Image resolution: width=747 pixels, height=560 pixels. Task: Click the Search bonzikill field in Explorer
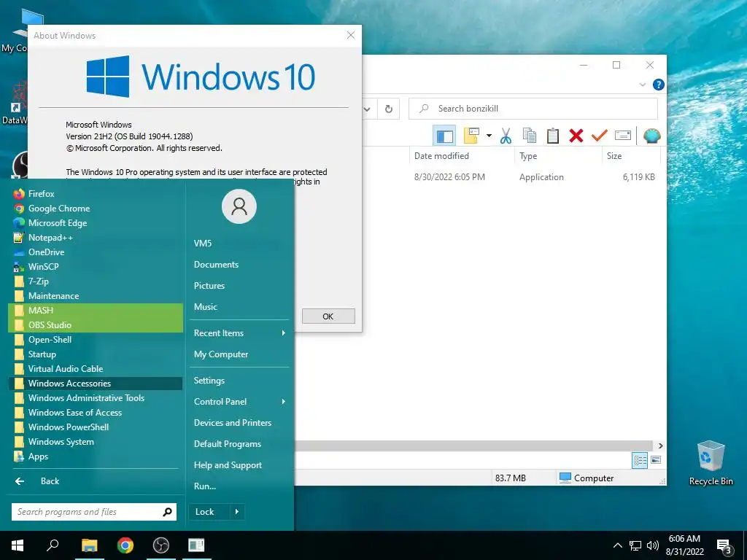coord(533,109)
